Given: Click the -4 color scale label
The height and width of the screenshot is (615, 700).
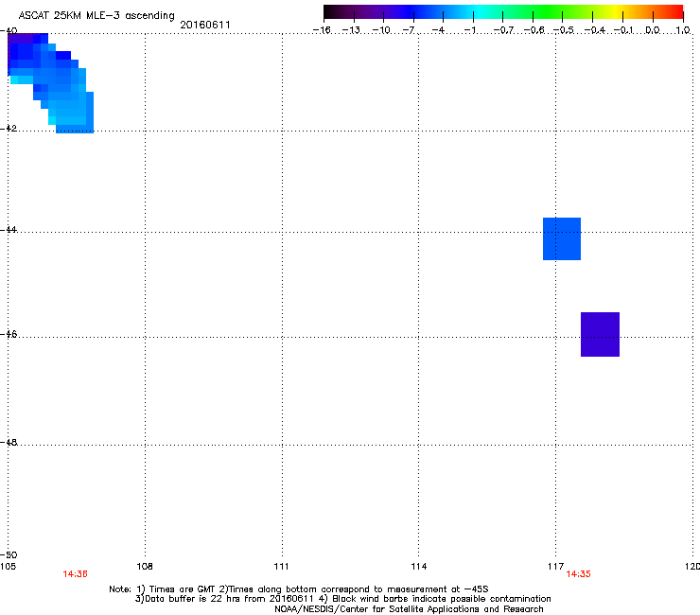Looking at the screenshot, I should [x=438, y=30].
